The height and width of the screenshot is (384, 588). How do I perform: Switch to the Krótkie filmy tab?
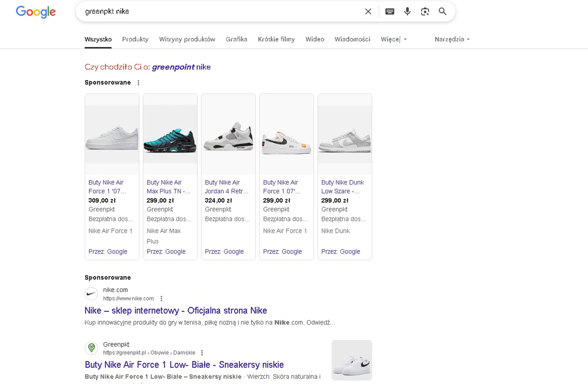click(276, 40)
